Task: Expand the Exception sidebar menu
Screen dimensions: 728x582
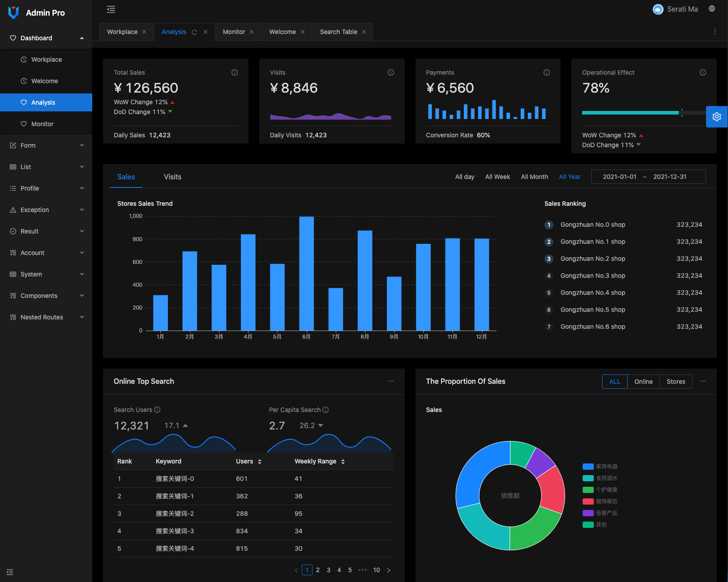Action: (46, 210)
